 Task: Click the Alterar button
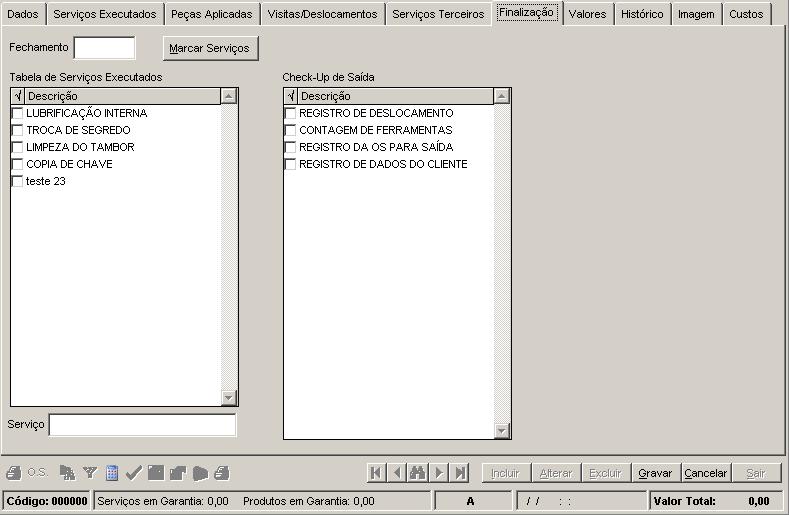(556, 473)
